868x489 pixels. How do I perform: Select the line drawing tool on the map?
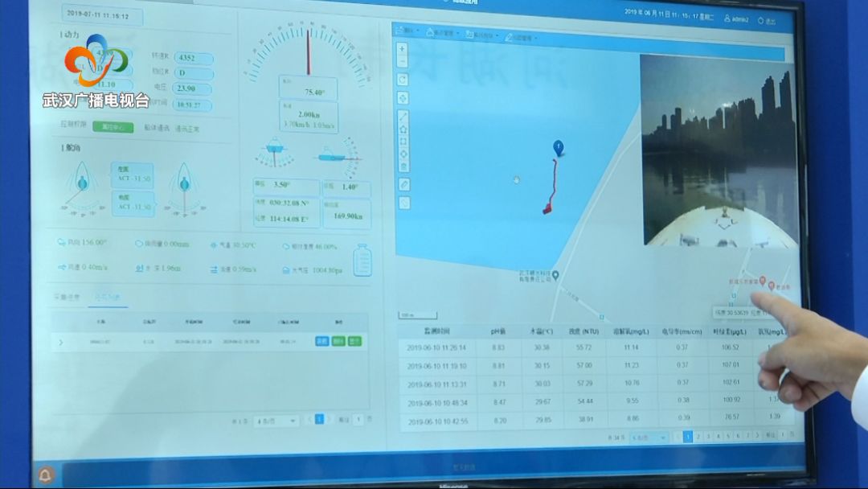click(x=403, y=117)
